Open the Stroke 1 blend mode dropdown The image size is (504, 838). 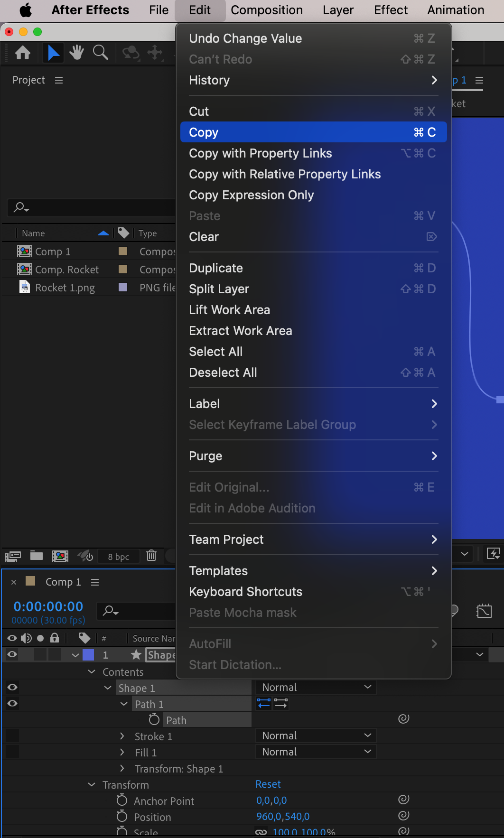(316, 736)
